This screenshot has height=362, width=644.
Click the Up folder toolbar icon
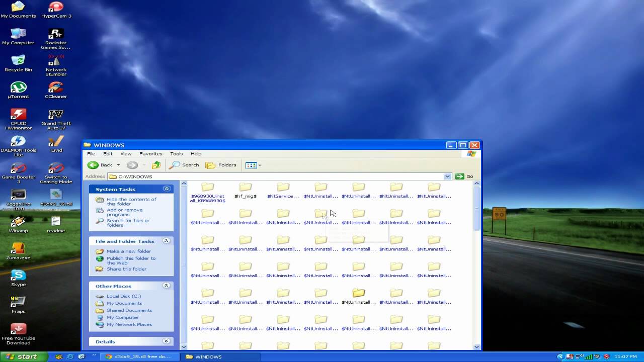coord(156,165)
